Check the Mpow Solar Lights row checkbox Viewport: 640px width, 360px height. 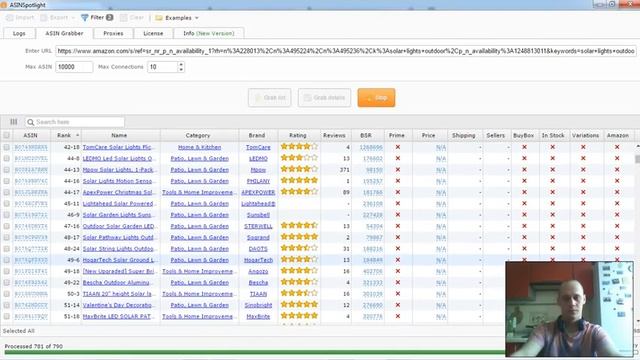point(7,169)
